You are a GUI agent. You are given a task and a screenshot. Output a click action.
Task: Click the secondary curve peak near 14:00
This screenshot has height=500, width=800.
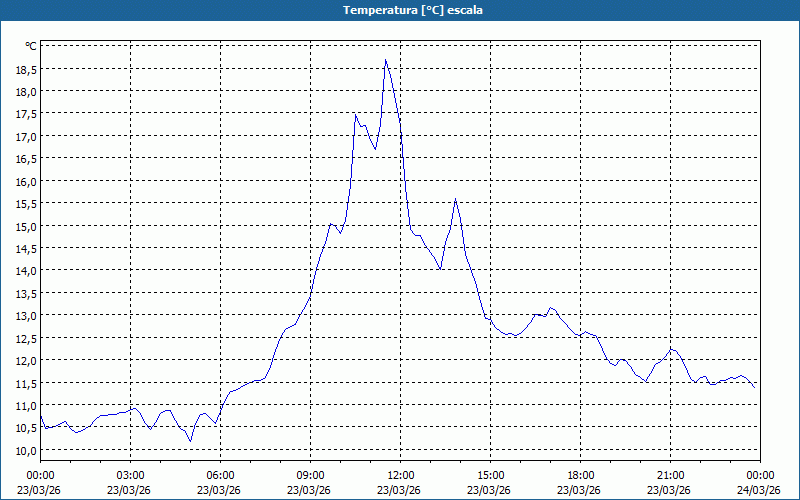pyautogui.click(x=455, y=199)
